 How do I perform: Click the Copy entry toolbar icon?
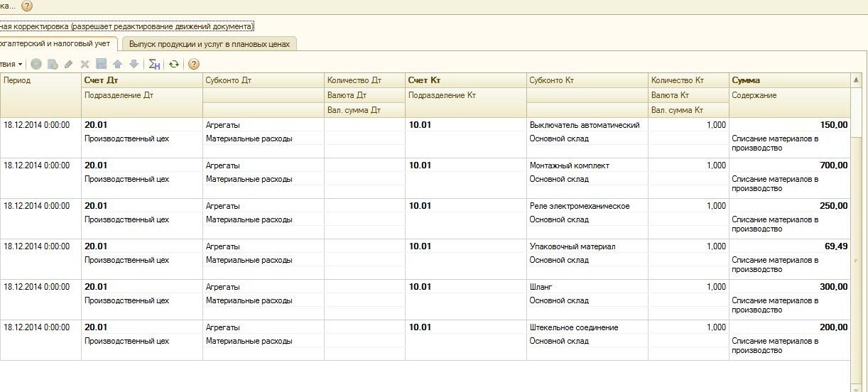pos(52,64)
